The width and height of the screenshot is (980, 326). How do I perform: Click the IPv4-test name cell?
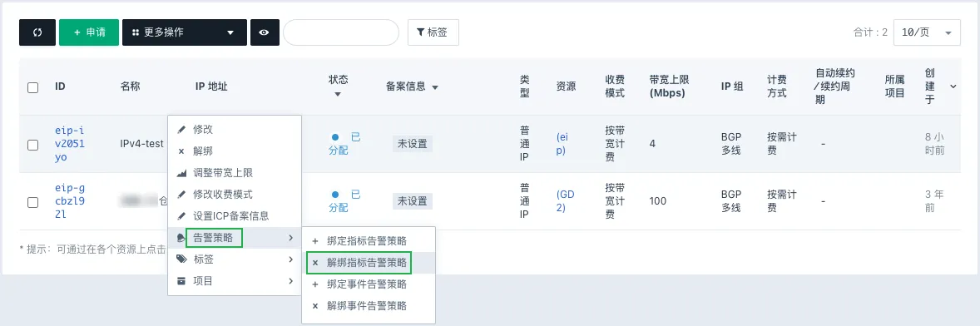point(142,144)
